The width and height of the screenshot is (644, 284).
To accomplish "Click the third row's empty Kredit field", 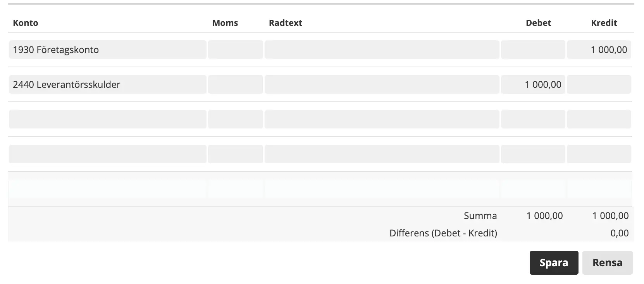I will pos(599,119).
